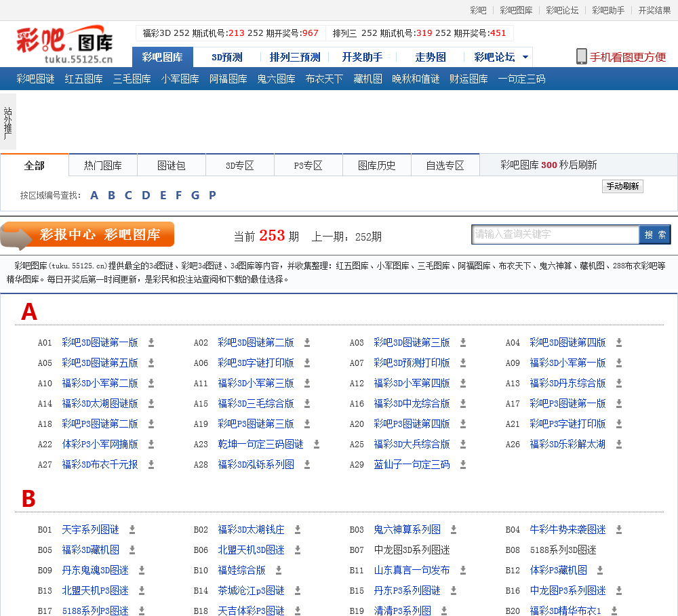The width and height of the screenshot is (678, 616).
Task: Download 彩吧3D字谜打印版 using its icon
Action: coord(307,363)
